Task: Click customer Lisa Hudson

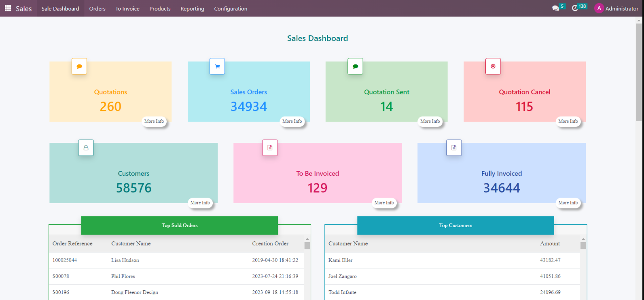Action: pos(125,260)
